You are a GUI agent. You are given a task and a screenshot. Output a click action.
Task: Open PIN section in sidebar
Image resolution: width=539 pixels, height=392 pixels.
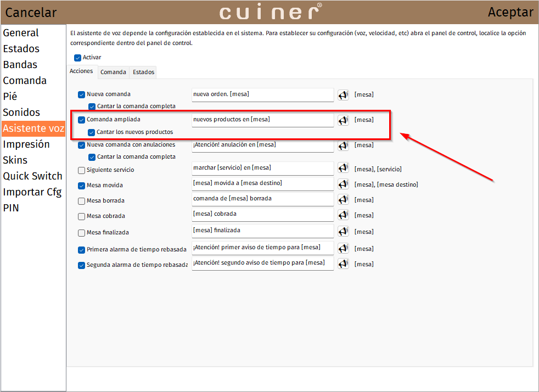coord(33,208)
